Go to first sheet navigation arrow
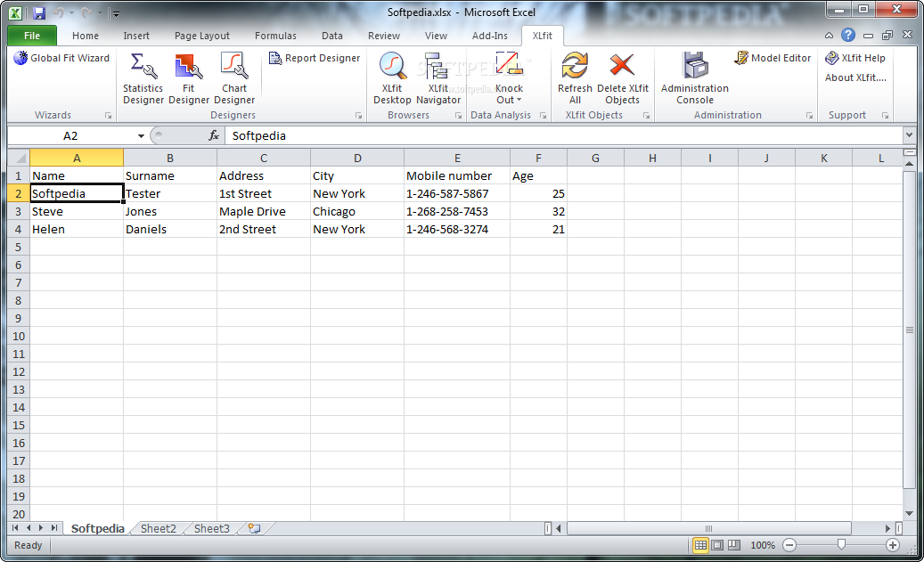The width and height of the screenshot is (924, 562). (x=15, y=528)
